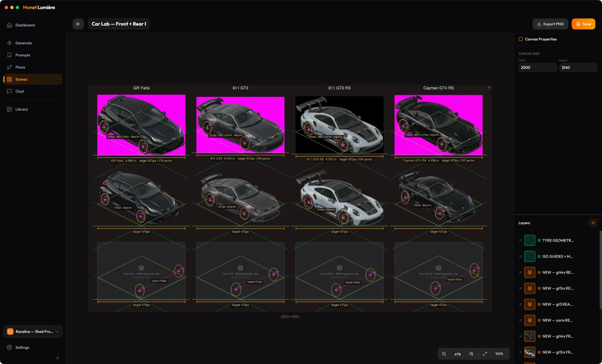Zoom out with the magnifier minus icon
Viewport: 602px width, 364px height.
point(444,354)
